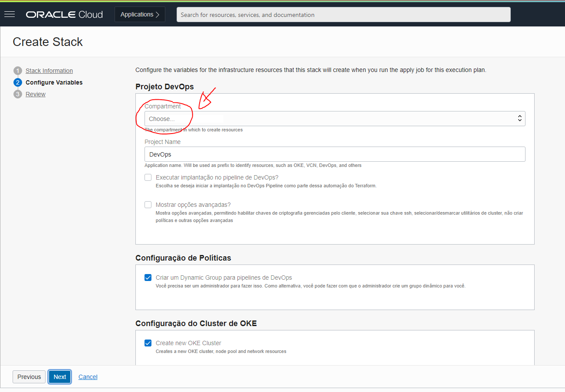Click the Create Stack page title

tap(48, 42)
